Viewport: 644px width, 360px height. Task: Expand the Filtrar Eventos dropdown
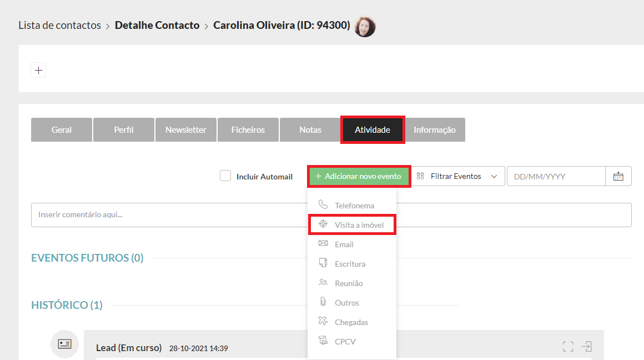(457, 176)
